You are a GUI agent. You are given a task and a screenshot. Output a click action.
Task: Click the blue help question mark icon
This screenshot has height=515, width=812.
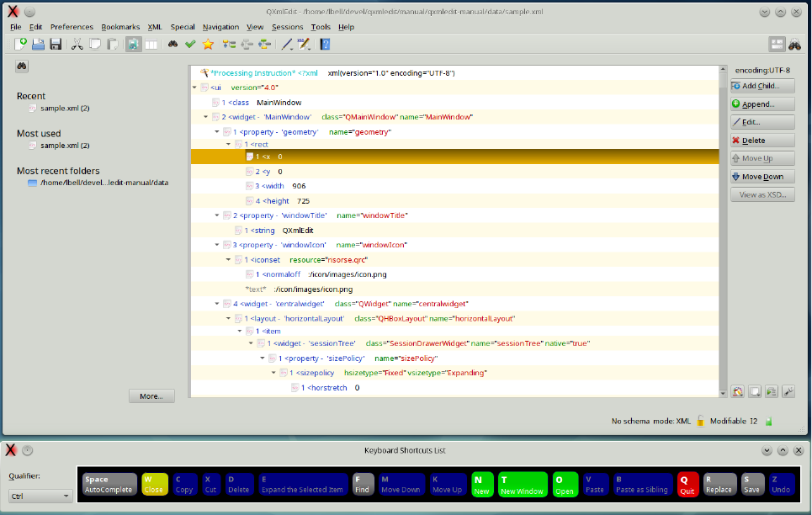tap(325, 44)
